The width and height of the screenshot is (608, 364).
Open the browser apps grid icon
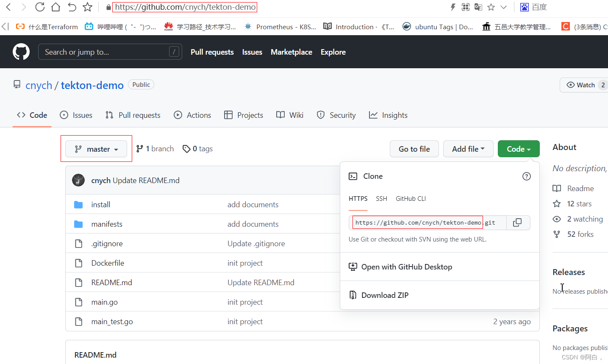(x=466, y=7)
